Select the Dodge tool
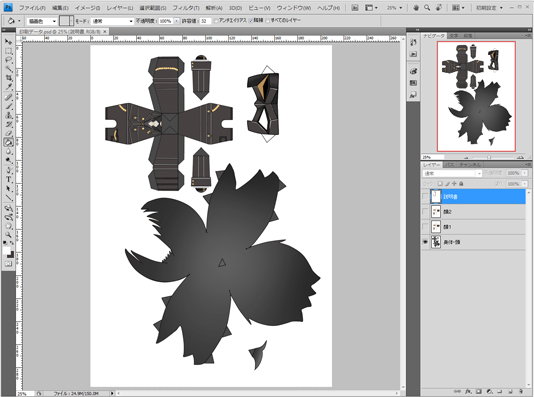The width and height of the screenshot is (534, 397). pyautogui.click(x=9, y=160)
